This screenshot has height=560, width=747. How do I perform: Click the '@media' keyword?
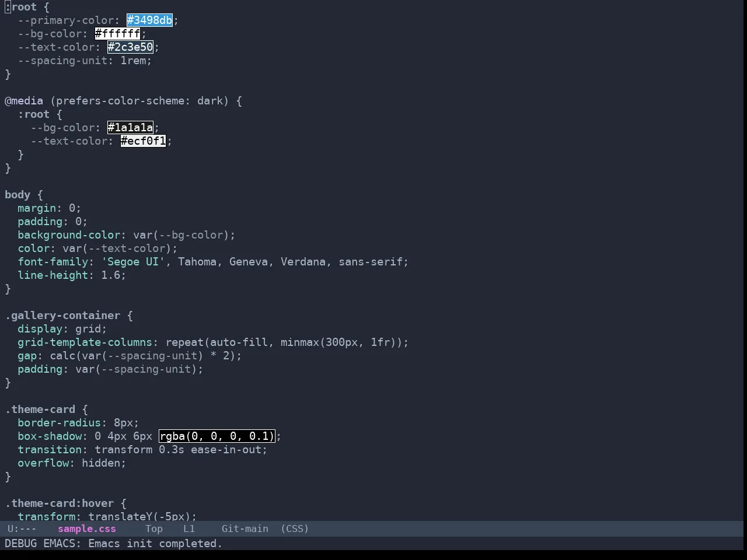click(24, 101)
